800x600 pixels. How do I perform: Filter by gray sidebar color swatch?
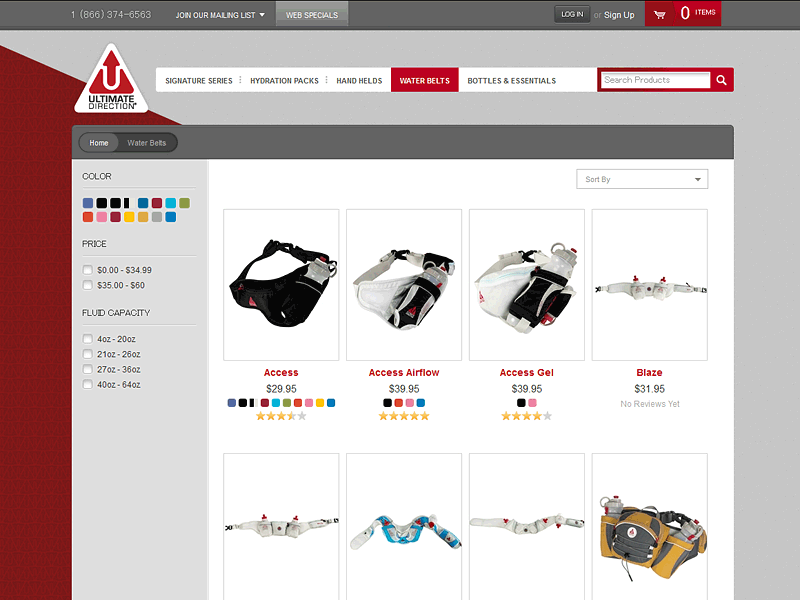(157, 217)
